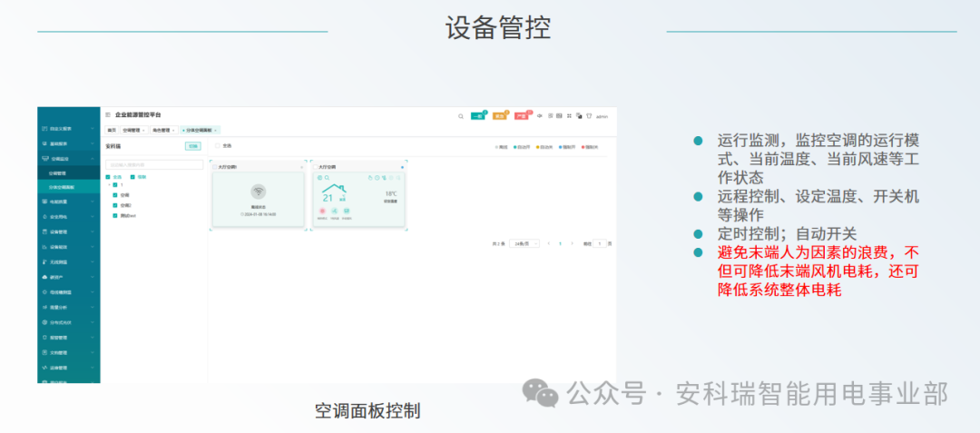Click the cloud icon of 碳资产 menu
This screenshot has height=433, width=980.
click(44, 277)
